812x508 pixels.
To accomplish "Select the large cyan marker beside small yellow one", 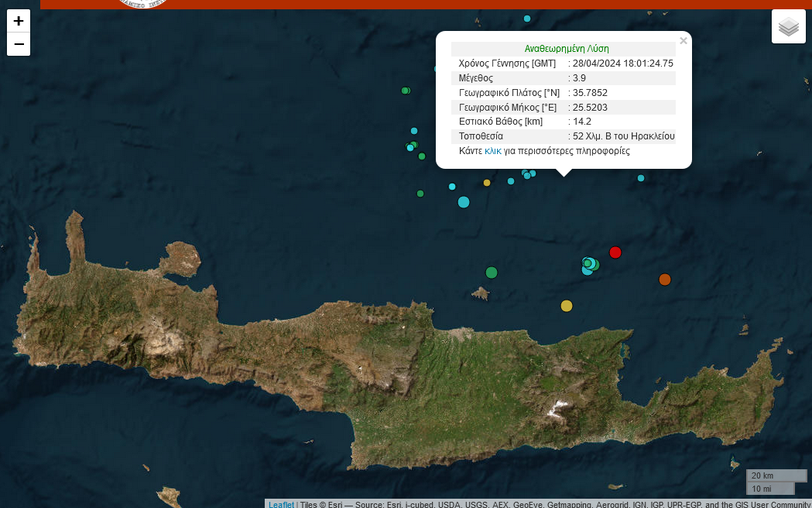I will (x=464, y=202).
